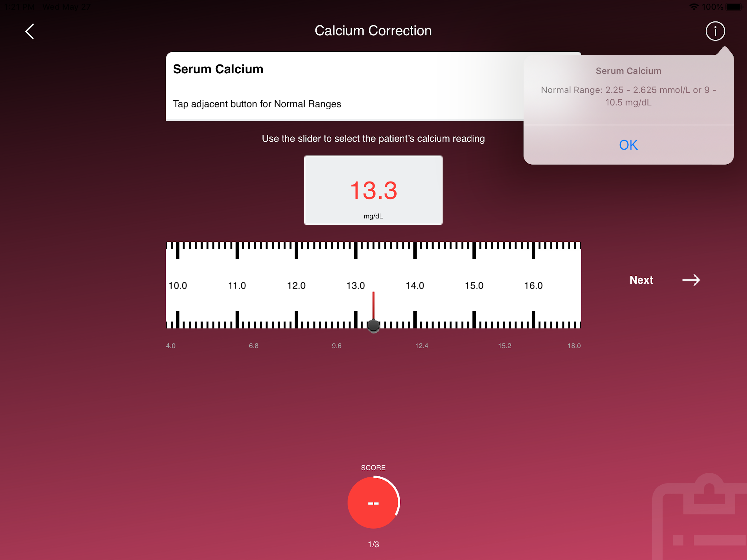
Task: Tap the battery icon in status bar
Action: tap(734, 7)
